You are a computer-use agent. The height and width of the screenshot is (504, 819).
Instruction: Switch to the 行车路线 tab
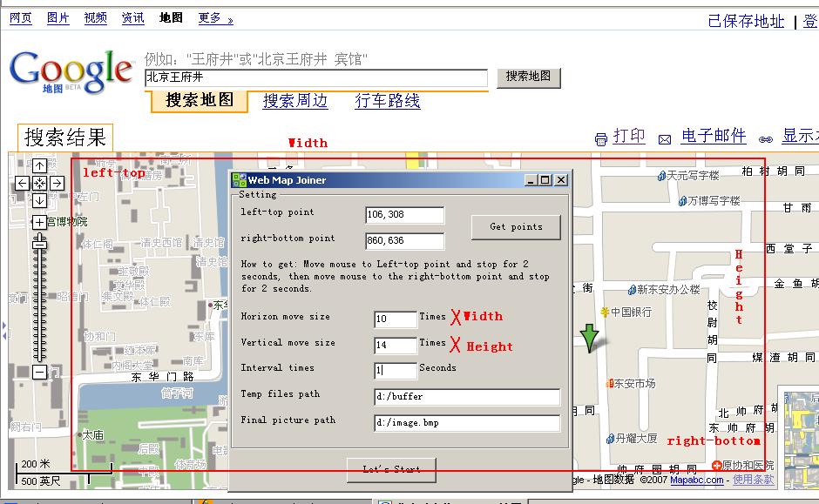click(x=387, y=101)
